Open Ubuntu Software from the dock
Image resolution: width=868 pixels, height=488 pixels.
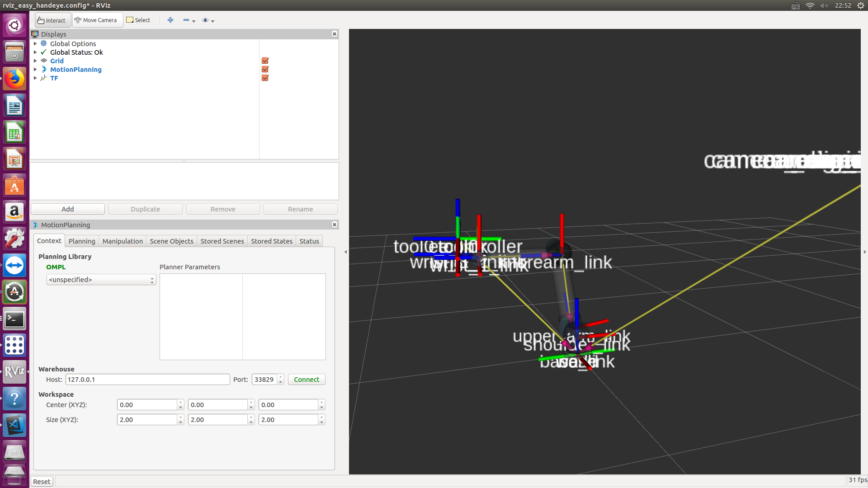[x=14, y=186]
